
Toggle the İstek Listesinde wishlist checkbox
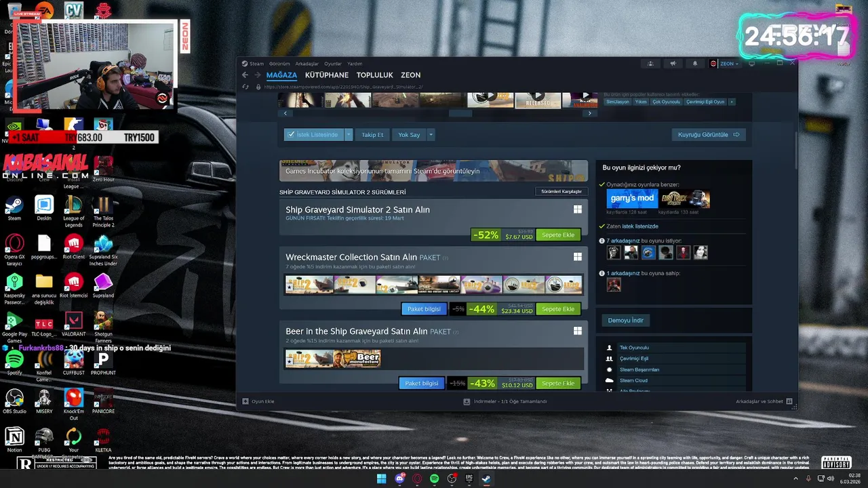pos(291,135)
